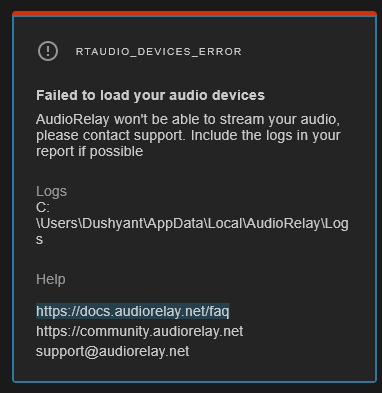
Task: Click the 'AudioRelay won't be able to stream' line
Action: point(188,119)
